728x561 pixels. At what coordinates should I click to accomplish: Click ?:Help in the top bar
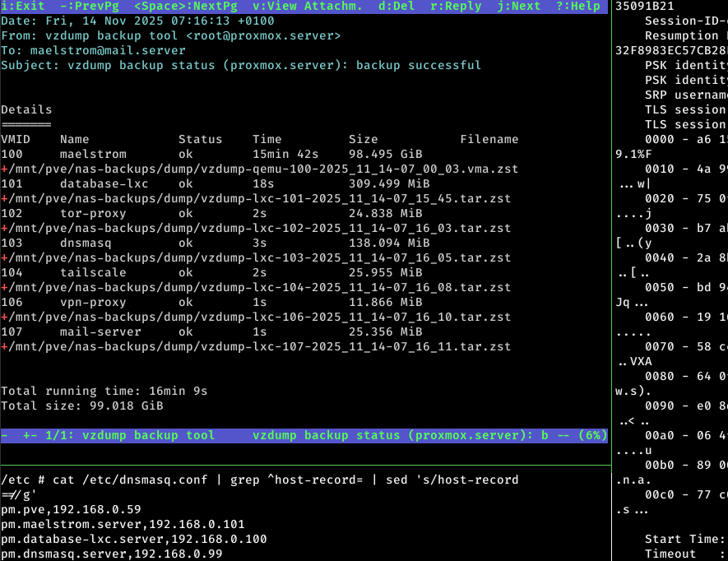[x=577, y=6]
